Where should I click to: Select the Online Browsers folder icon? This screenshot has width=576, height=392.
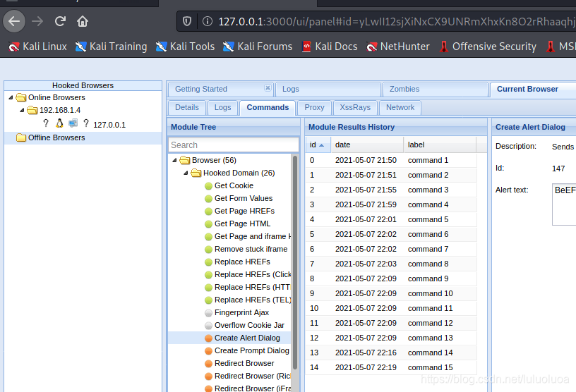coord(21,97)
